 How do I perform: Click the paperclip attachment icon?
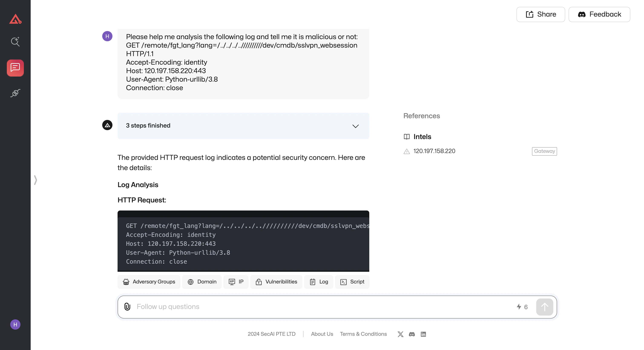point(127,307)
